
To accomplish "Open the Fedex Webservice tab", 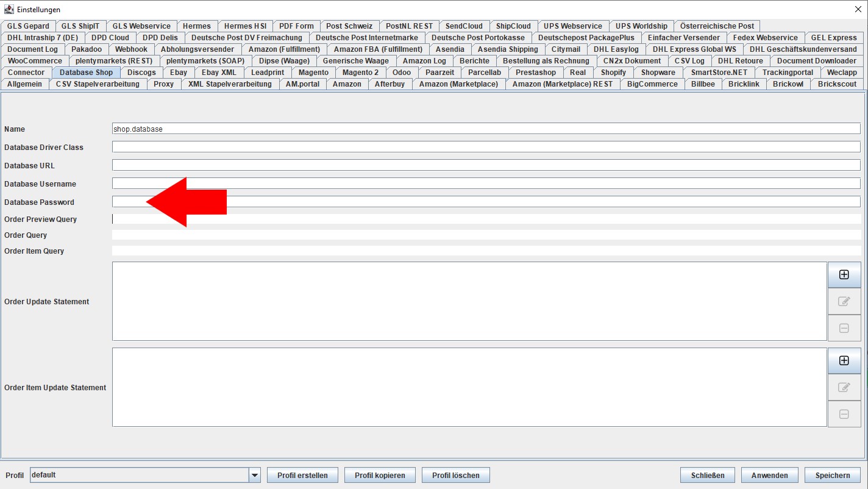I will 765,38.
